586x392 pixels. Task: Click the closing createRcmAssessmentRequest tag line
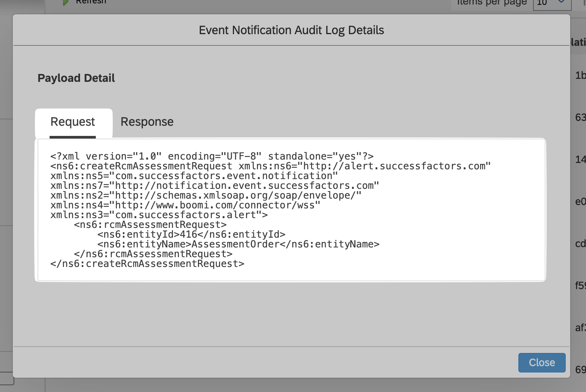147,264
